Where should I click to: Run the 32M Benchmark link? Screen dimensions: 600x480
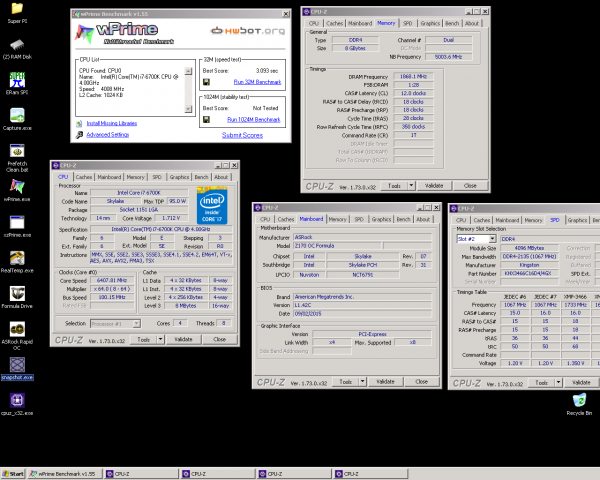click(257, 82)
